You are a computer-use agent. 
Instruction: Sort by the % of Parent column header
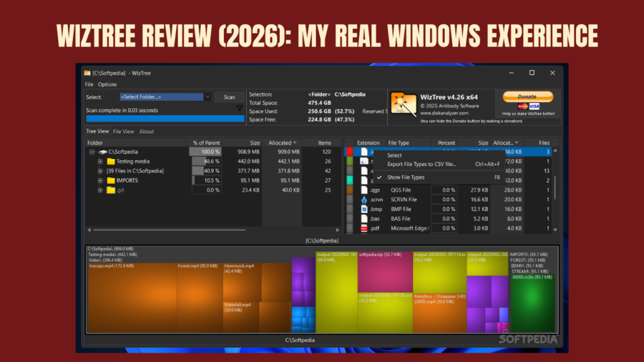click(x=206, y=143)
